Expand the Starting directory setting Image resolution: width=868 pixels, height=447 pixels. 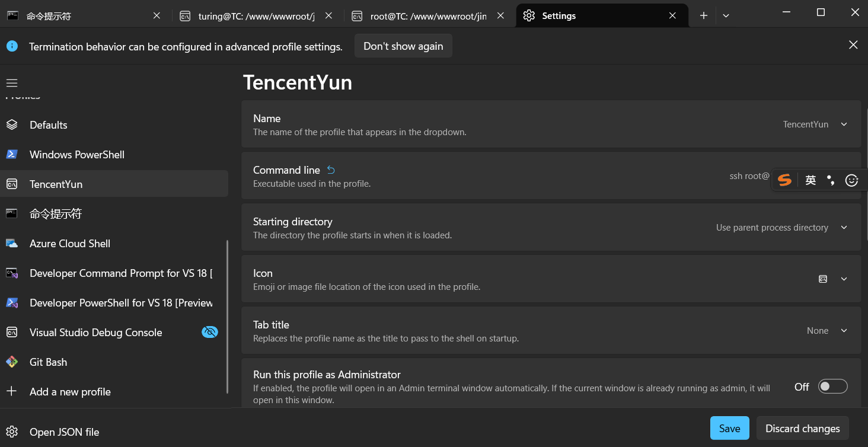point(844,228)
